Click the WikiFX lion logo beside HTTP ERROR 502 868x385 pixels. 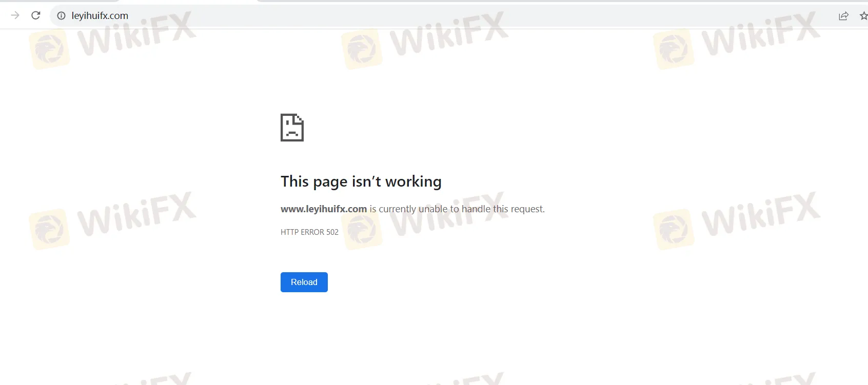(362, 230)
